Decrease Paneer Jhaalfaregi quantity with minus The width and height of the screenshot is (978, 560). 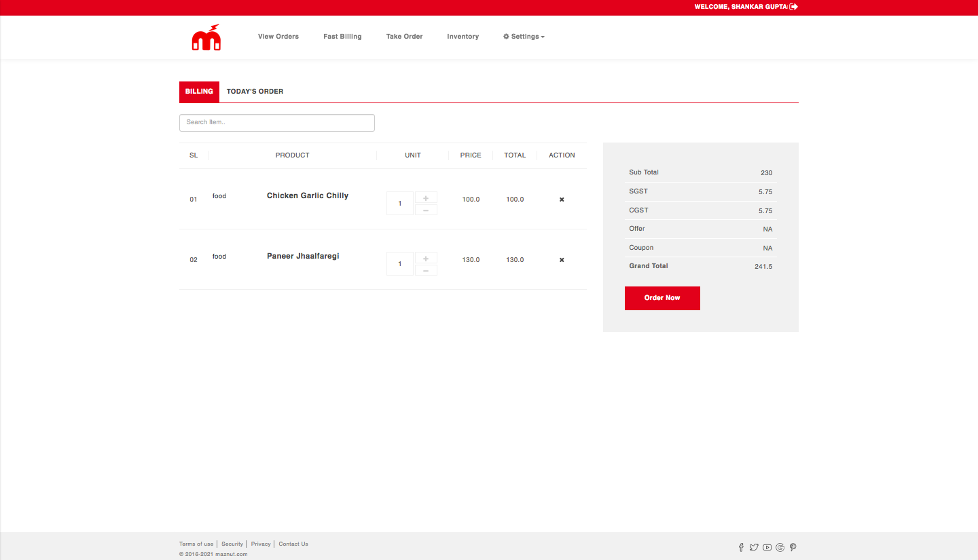pyautogui.click(x=426, y=270)
